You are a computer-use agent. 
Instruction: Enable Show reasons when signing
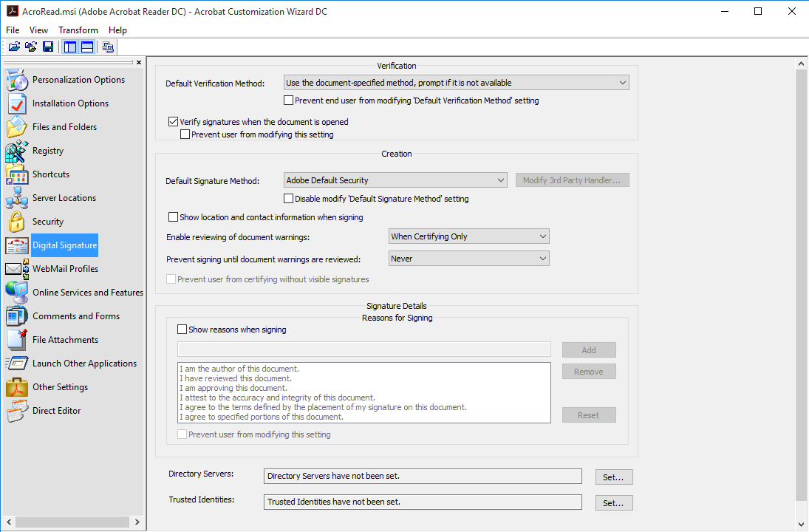click(182, 330)
